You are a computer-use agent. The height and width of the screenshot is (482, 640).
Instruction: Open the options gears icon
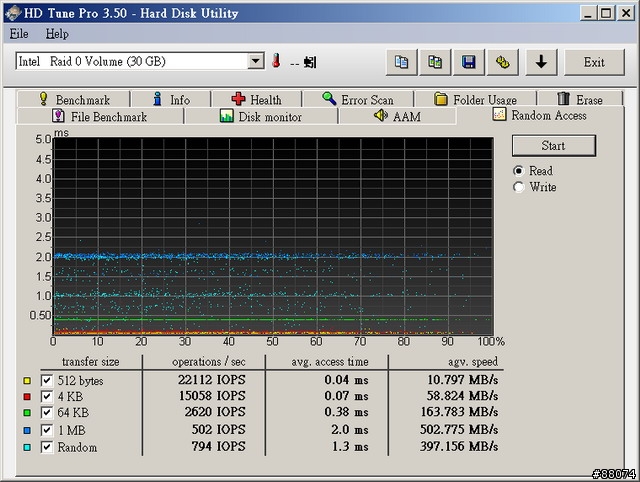(502, 62)
